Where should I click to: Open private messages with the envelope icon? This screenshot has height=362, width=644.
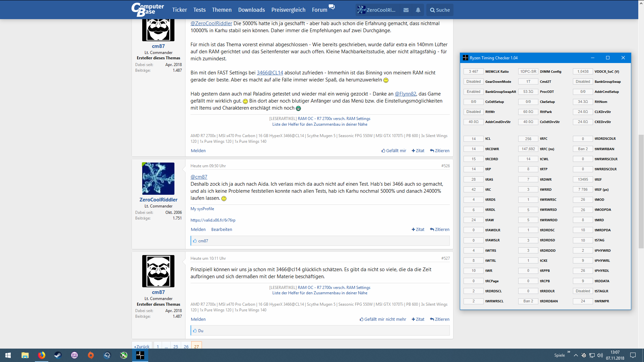pyautogui.click(x=406, y=10)
